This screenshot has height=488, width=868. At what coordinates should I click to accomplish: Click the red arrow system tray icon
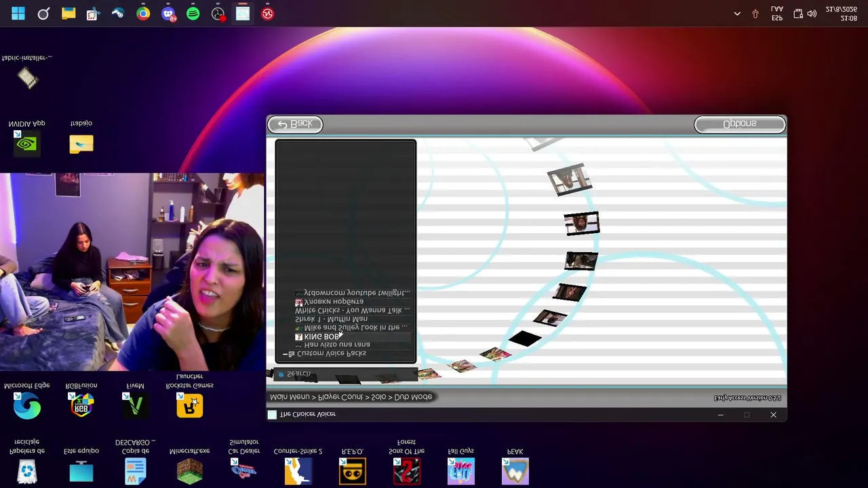click(x=755, y=14)
